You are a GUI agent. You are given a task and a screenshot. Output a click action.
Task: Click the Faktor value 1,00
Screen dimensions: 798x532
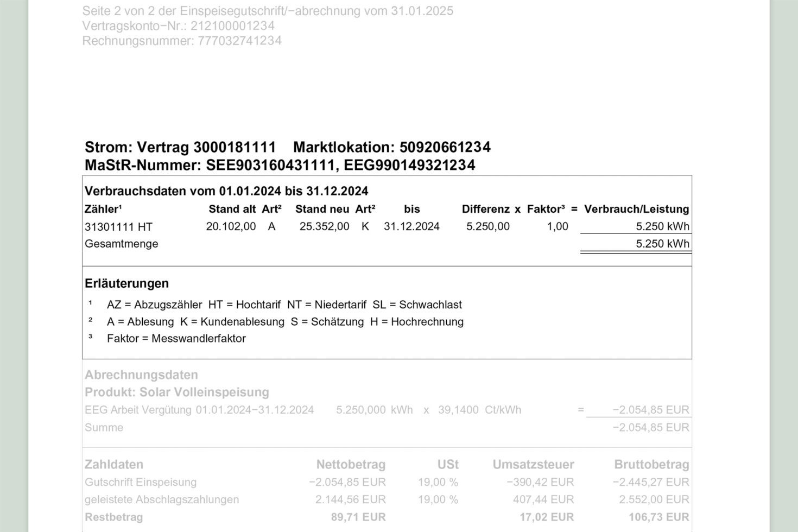(x=558, y=226)
